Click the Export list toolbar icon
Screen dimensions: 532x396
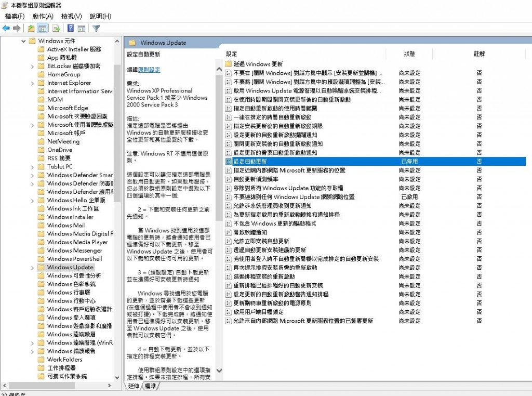[x=56, y=28]
